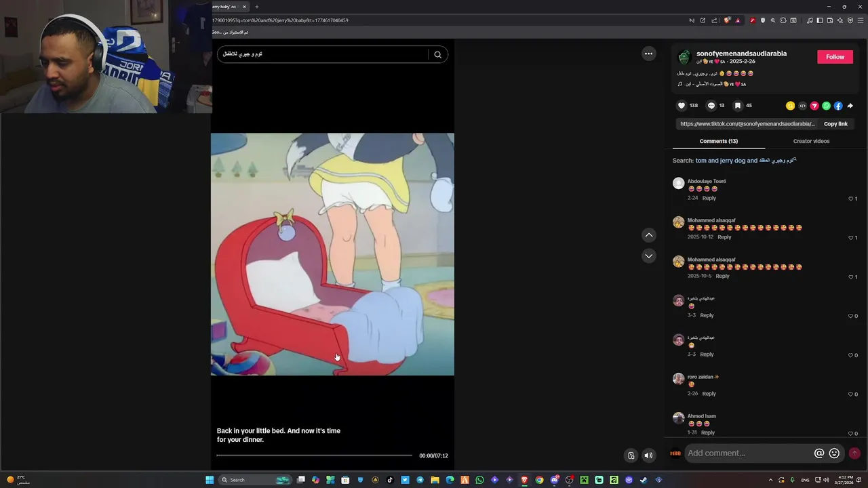Show hidden system tray icons chevron
Screen dimensions: 868x488
[x=770, y=480]
